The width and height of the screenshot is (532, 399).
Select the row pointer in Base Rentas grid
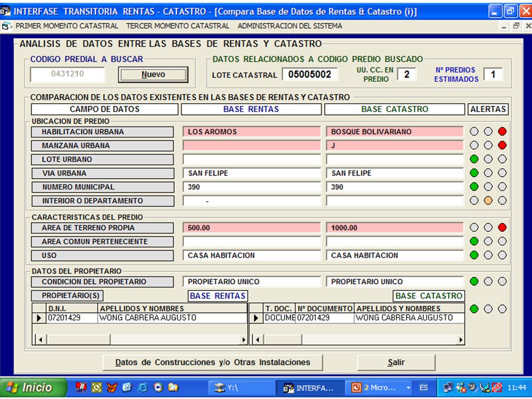coord(39,318)
